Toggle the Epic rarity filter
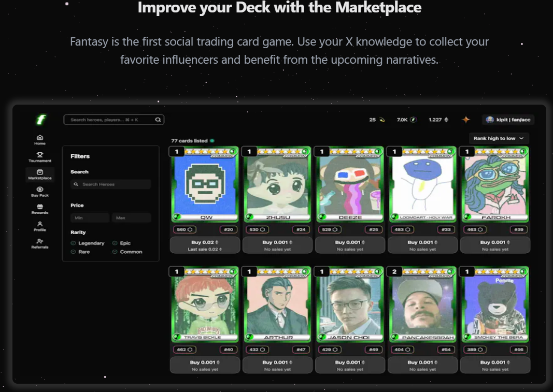Image resolution: width=553 pixels, height=392 pixels. pyautogui.click(x=115, y=243)
